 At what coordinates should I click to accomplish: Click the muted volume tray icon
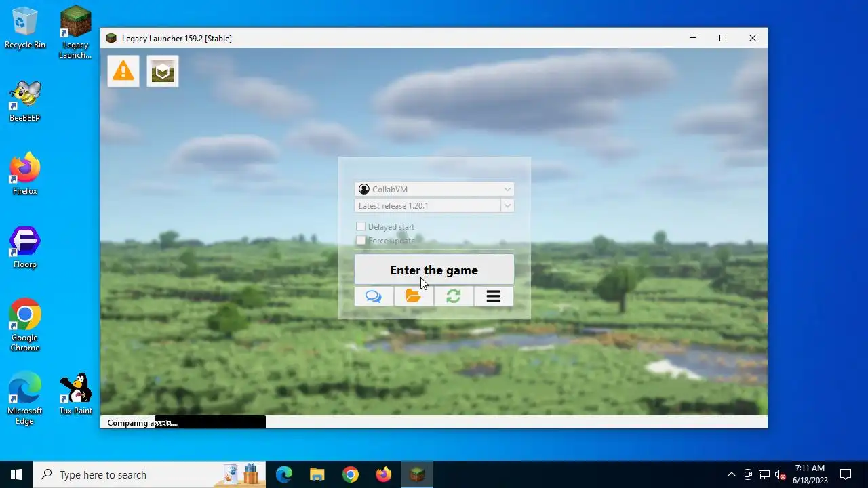[780, 474]
